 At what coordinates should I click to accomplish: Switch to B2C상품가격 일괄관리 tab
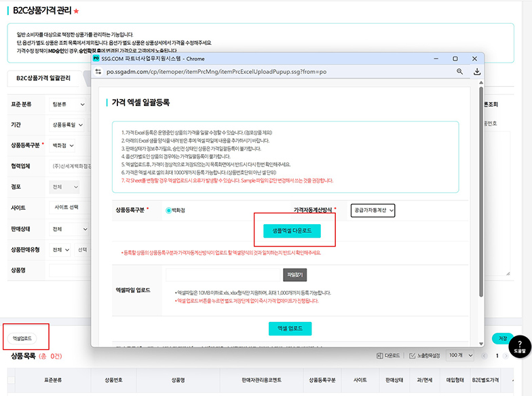click(x=43, y=78)
